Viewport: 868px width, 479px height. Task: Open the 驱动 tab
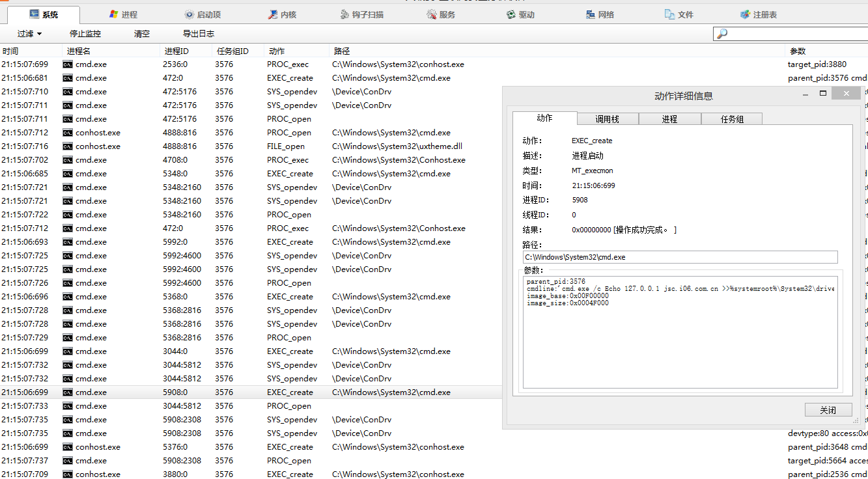(520, 14)
